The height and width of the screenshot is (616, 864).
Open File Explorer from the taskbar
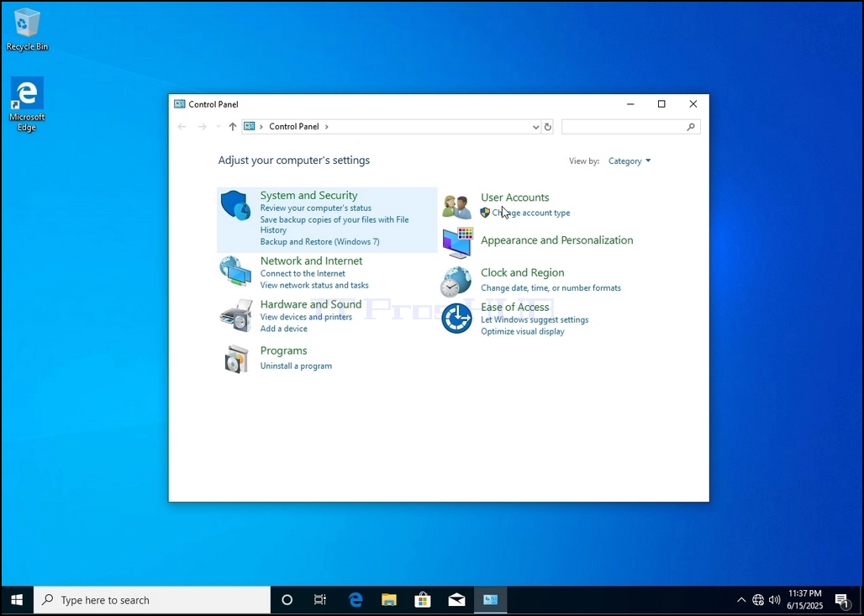coord(389,600)
